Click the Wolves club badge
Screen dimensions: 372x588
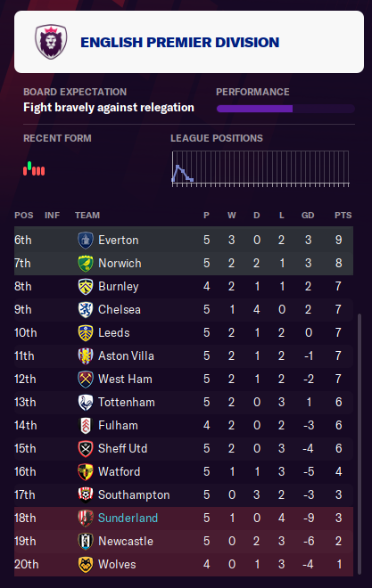[x=86, y=564]
